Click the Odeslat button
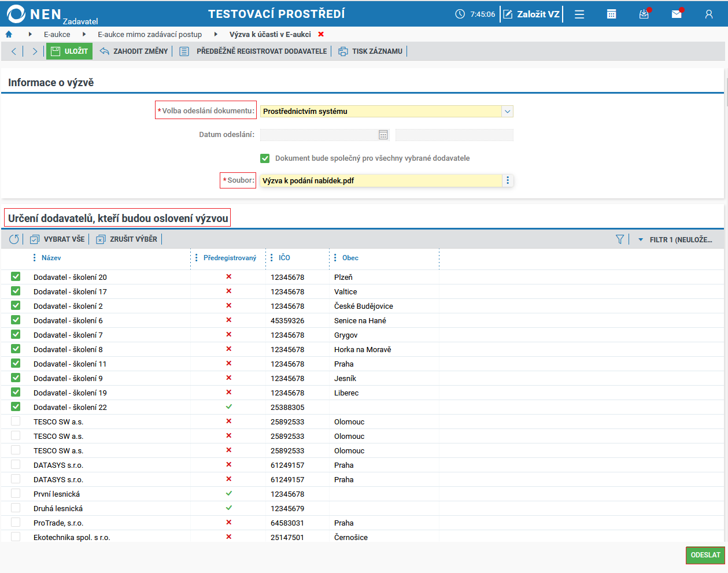Screen dimensions: 728x573 (x=705, y=555)
